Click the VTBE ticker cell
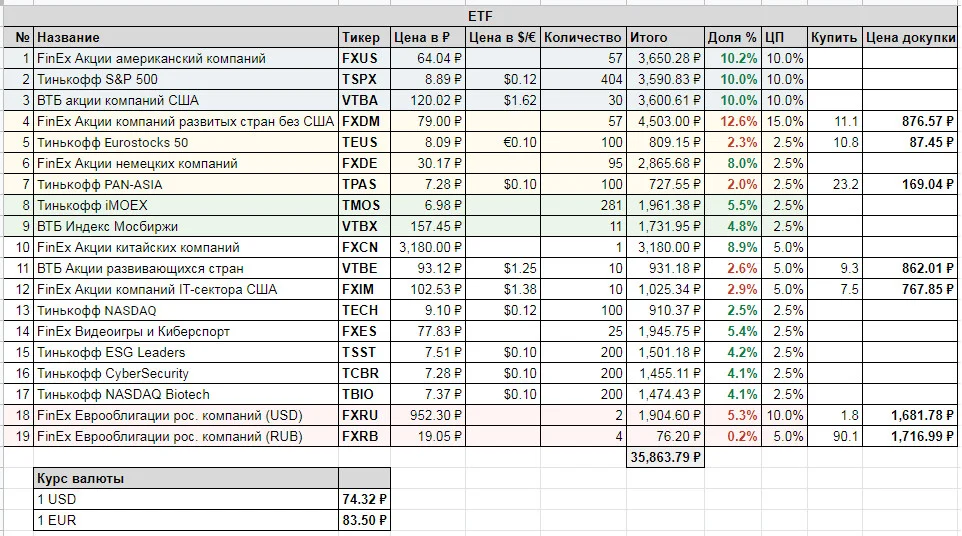Image resolution: width=962 pixels, height=536 pixels. (364, 268)
